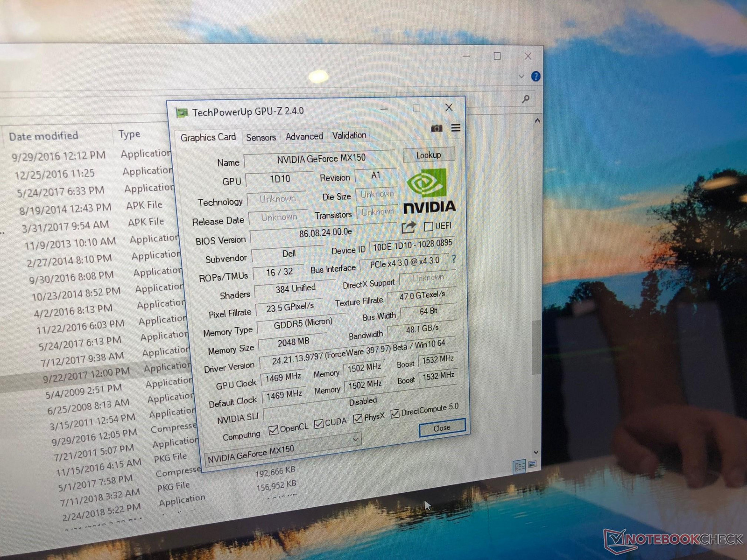
Task: Toggle the CUDA checkbox
Action: pos(319,424)
